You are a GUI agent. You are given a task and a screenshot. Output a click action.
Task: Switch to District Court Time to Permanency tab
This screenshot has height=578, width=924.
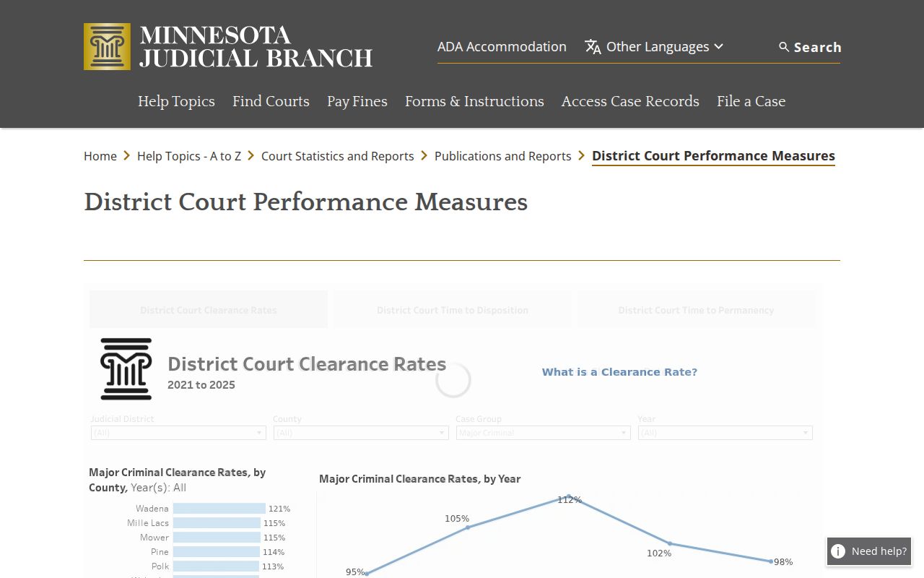click(696, 310)
